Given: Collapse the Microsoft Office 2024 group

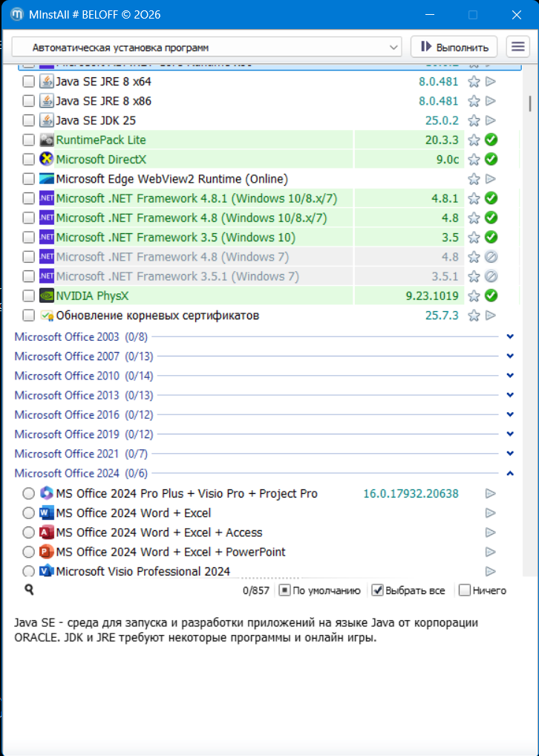Looking at the screenshot, I should 511,474.
